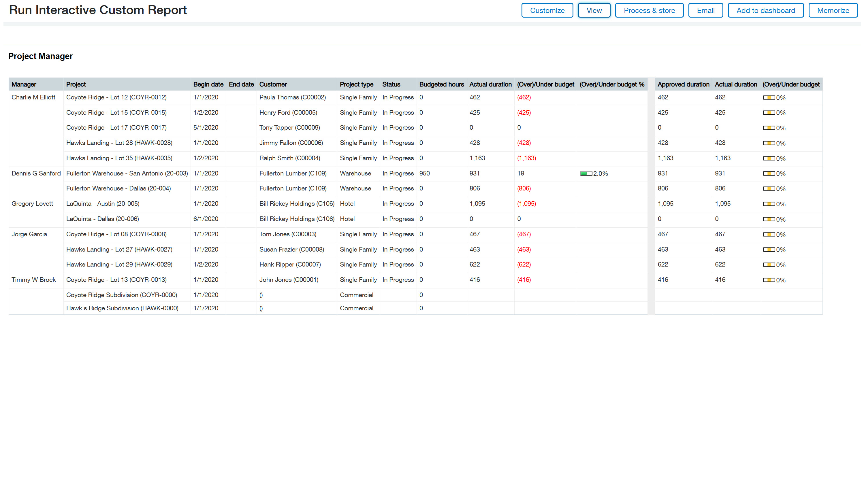Click customer Jimmy Fallon (C00006)

tap(291, 143)
